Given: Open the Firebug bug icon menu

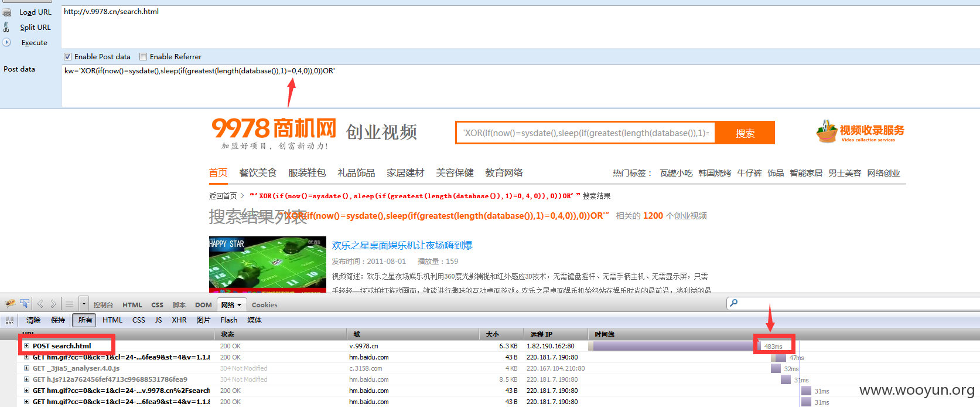Looking at the screenshot, I should point(10,304).
